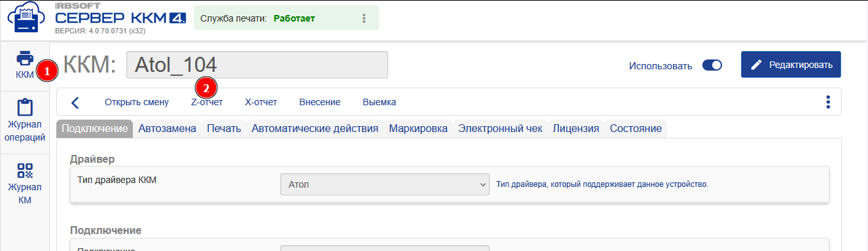Open Журнал операций clipboard icon
This screenshot has height=251, width=868.
coord(25,108)
